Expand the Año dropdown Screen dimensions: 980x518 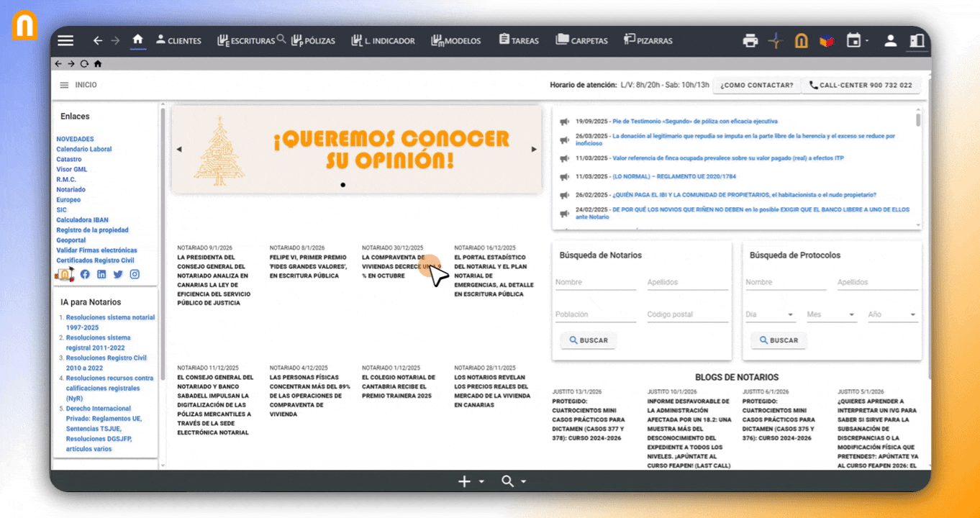pyautogui.click(x=892, y=315)
